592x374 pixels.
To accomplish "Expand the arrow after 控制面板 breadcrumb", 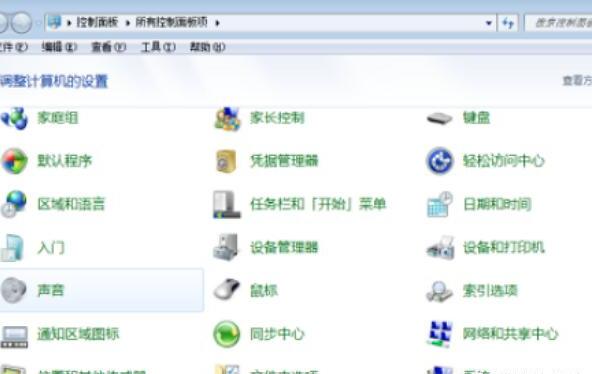I will click(128, 23).
